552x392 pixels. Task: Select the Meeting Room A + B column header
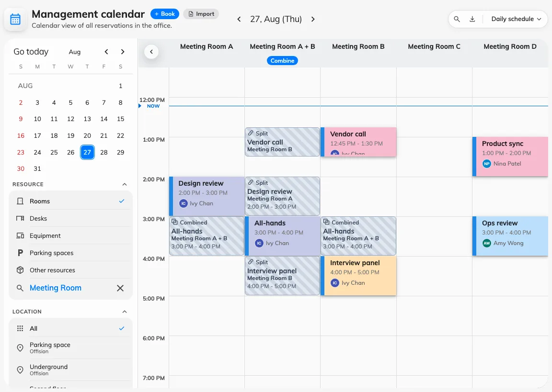pyautogui.click(x=282, y=46)
